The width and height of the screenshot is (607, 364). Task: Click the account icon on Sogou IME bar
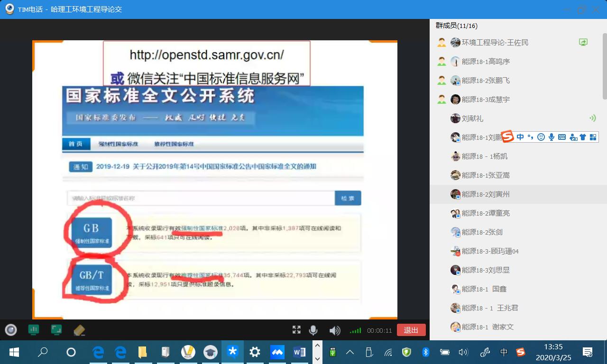573,137
